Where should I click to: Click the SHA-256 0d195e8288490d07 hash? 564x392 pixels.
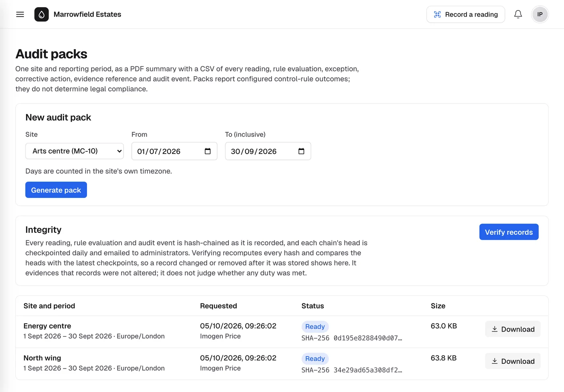pyautogui.click(x=352, y=338)
